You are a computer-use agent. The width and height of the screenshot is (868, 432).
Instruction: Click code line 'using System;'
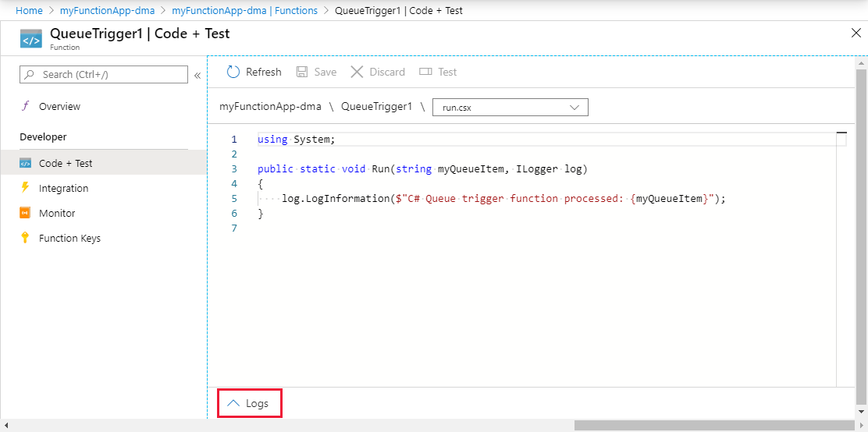pos(296,140)
